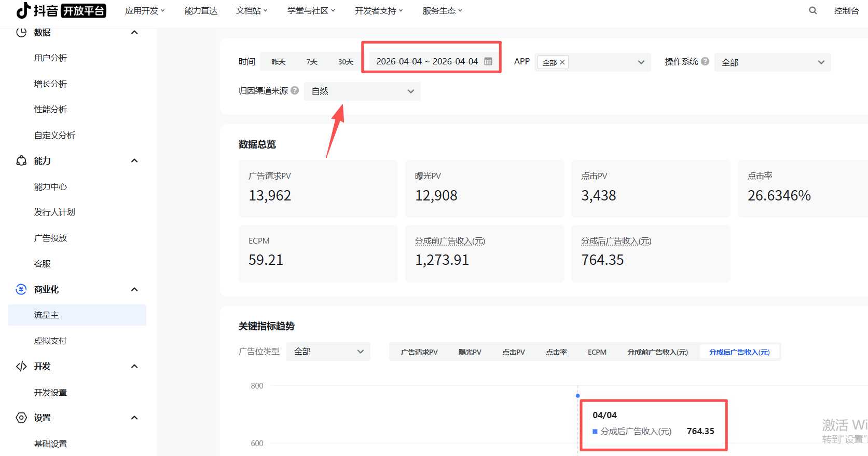
Task: Switch to the ECPM trend tab
Action: 597,352
